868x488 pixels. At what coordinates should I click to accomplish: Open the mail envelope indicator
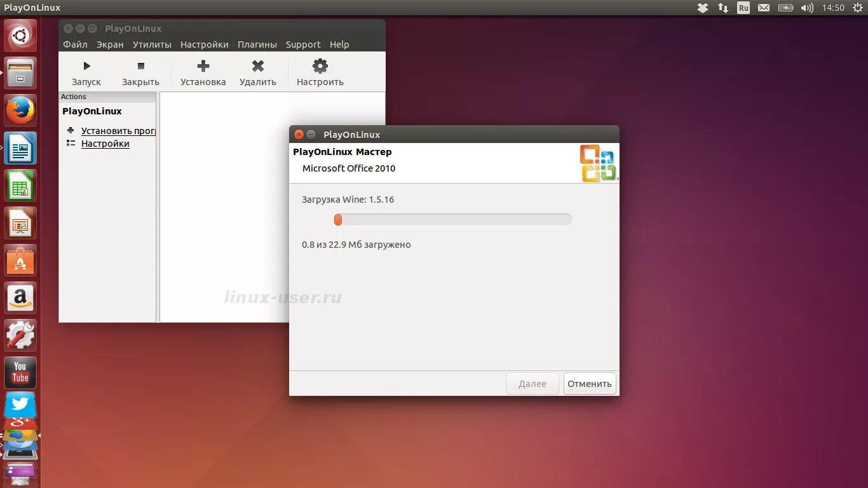(764, 8)
